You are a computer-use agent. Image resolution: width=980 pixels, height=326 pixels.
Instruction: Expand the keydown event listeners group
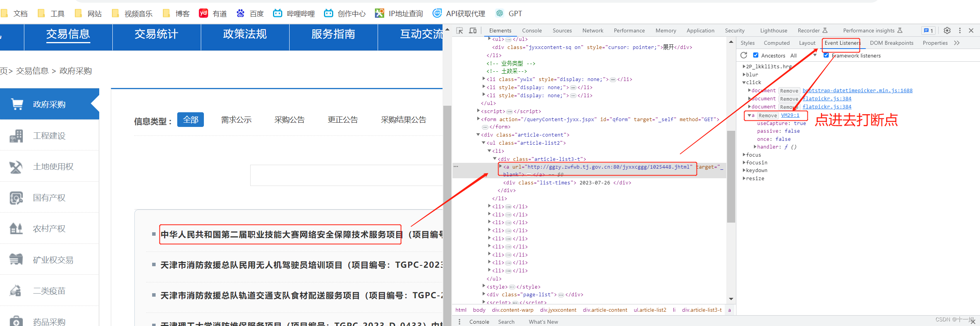(744, 170)
